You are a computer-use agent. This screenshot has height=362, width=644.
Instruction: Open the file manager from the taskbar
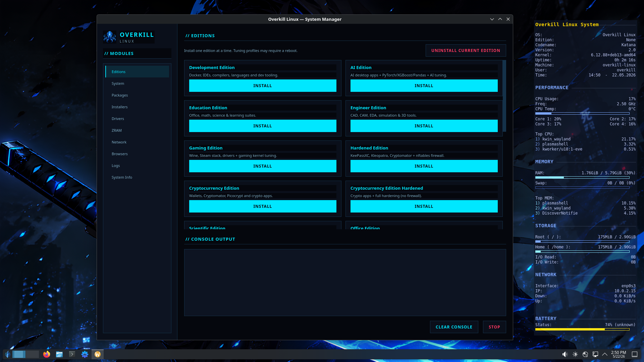coord(59,354)
